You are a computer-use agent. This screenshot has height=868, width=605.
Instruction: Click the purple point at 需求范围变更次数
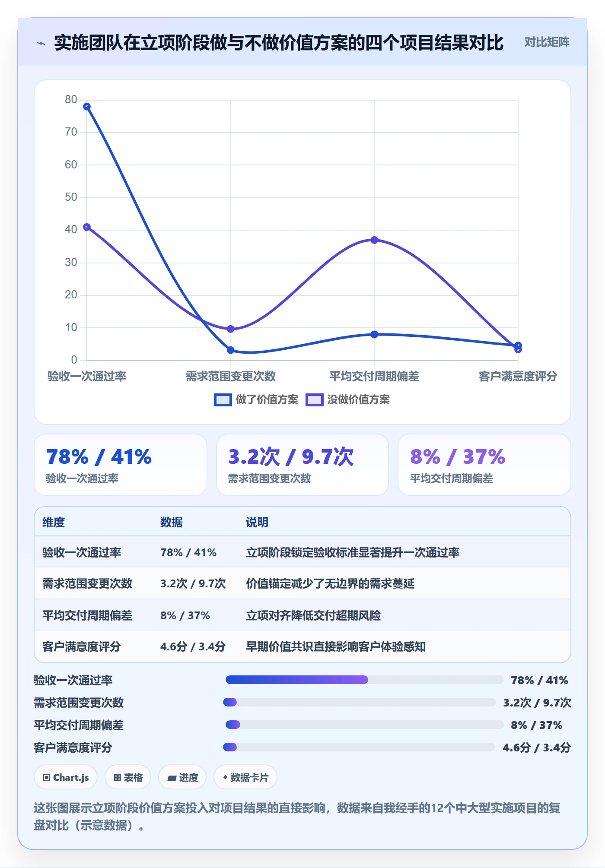pos(231,329)
